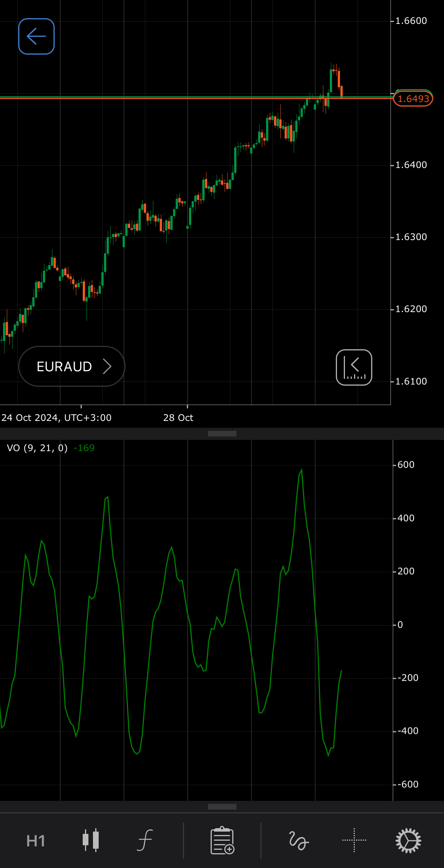
Task: Open new order clipboard icon
Action: click(222, 840)
